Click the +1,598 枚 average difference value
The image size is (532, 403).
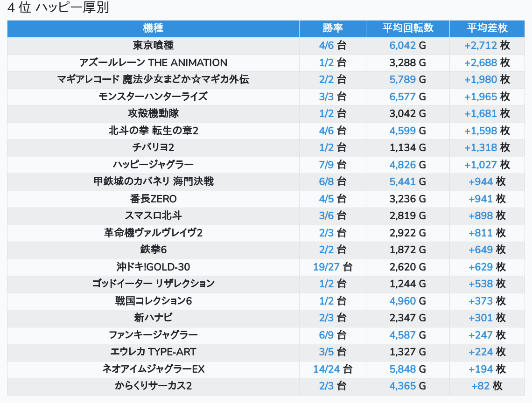[487, 131]
